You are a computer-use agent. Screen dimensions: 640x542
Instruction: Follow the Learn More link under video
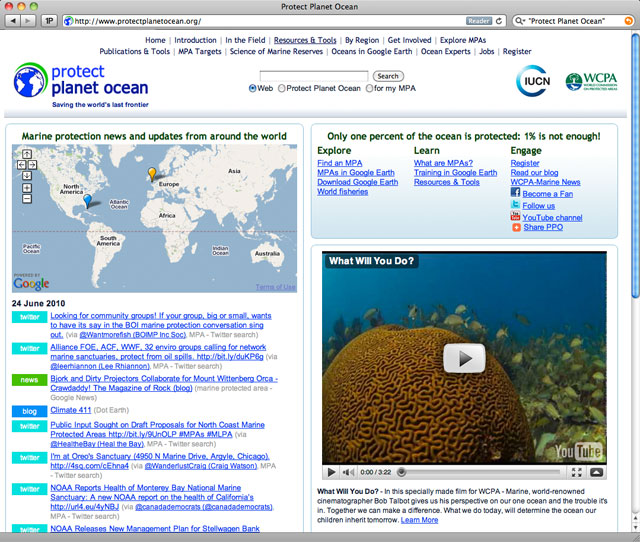tap(419, 520)
